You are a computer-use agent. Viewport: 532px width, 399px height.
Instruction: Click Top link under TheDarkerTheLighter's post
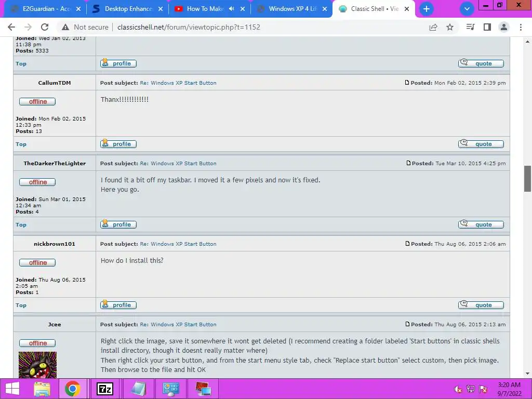tap(21, 224)
